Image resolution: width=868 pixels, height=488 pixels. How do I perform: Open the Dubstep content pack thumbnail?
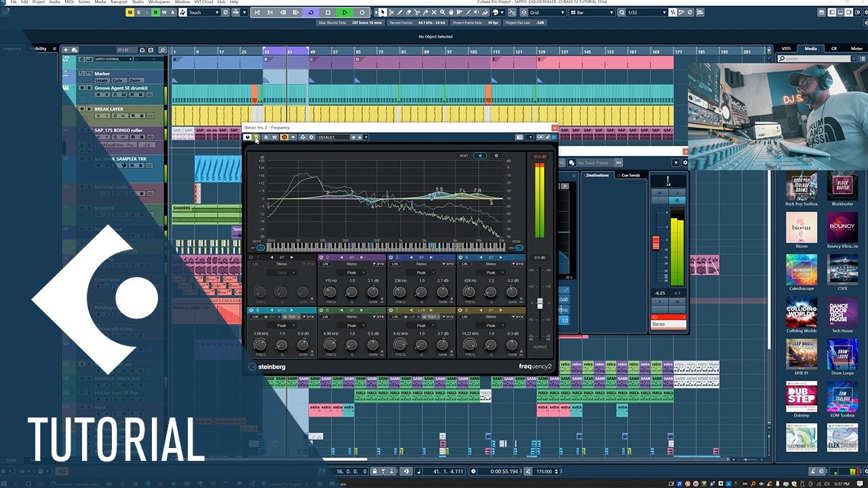click(802, 397)
